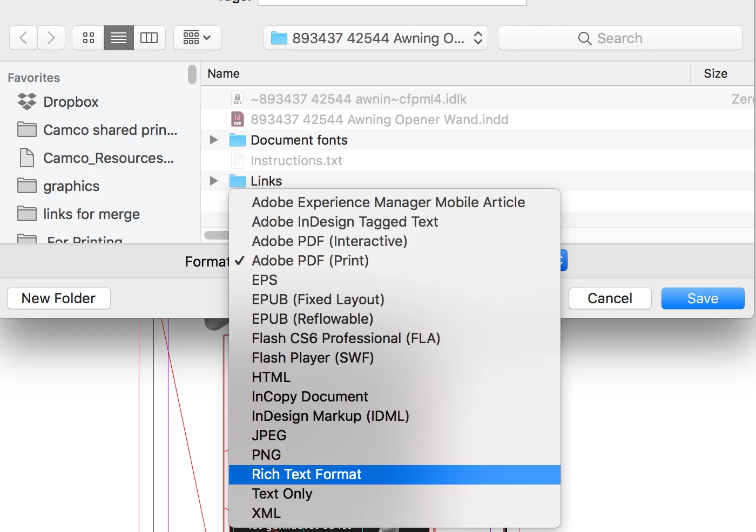Choose XML format
This screenshot has width=756, height=532.
(395, 513)
